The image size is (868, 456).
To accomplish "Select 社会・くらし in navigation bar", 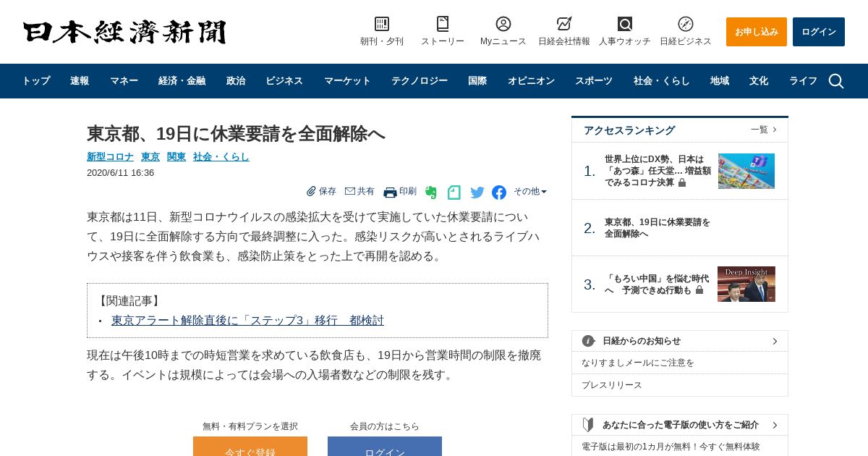I will 661,81.
